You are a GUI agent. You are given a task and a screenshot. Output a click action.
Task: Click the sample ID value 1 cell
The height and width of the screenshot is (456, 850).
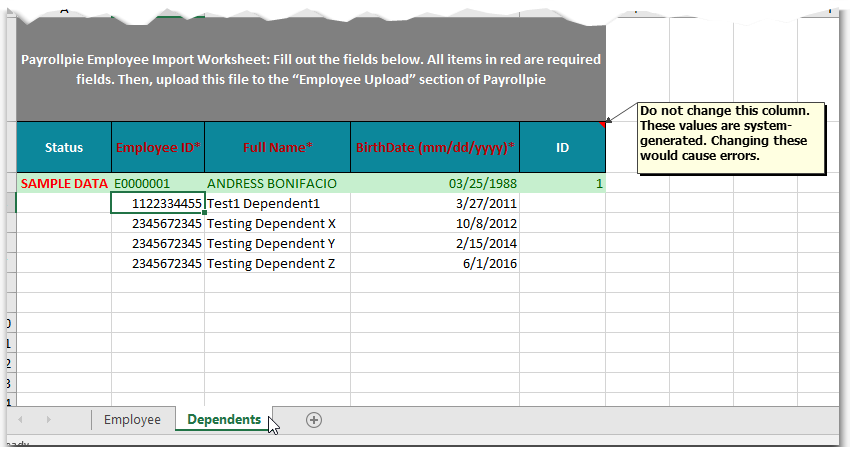tap(562, 183)
